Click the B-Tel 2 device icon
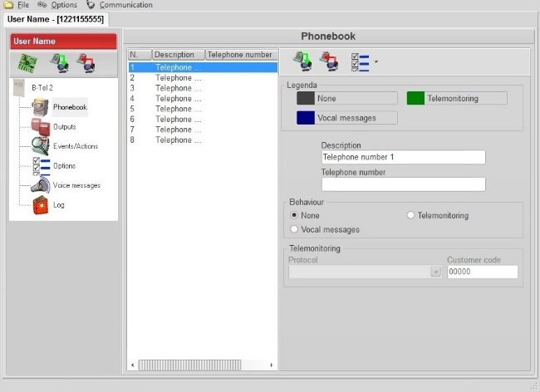 click(x=19, y=88)
